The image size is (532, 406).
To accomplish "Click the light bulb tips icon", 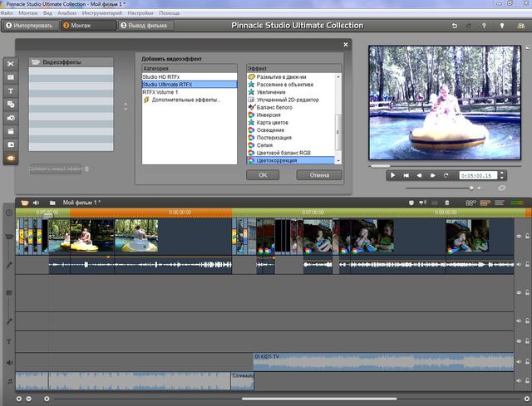I will click(x=502, y=26).
